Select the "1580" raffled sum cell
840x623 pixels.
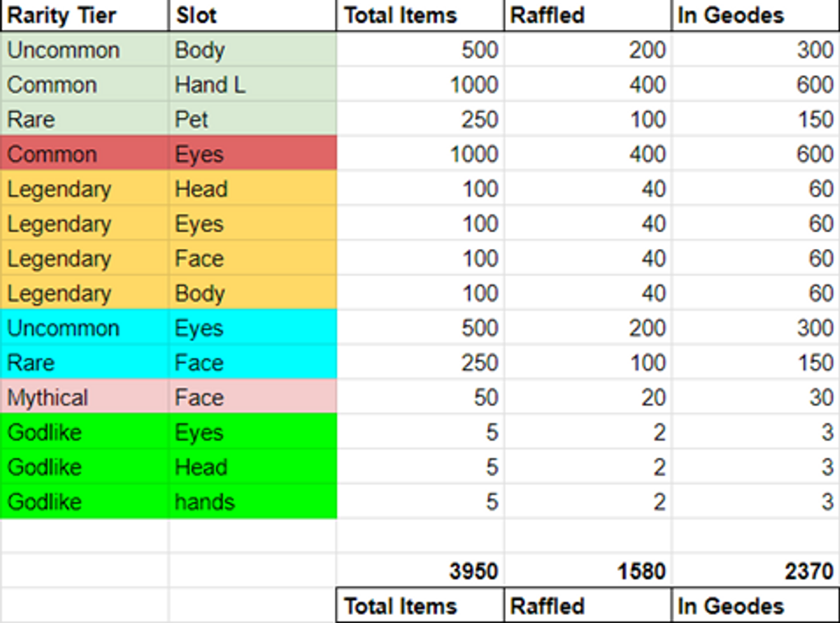[587, 571]
